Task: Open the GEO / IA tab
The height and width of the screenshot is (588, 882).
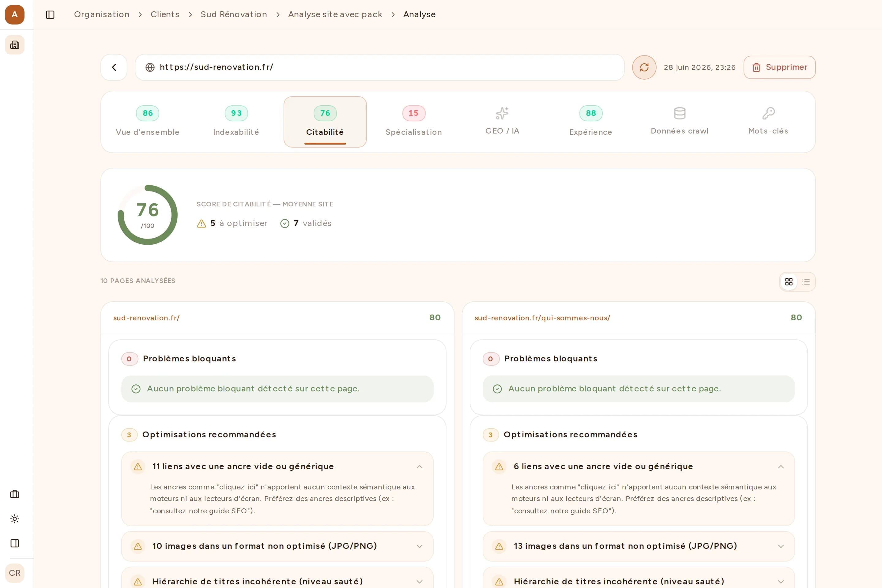Action: click(x=502, y=122)
